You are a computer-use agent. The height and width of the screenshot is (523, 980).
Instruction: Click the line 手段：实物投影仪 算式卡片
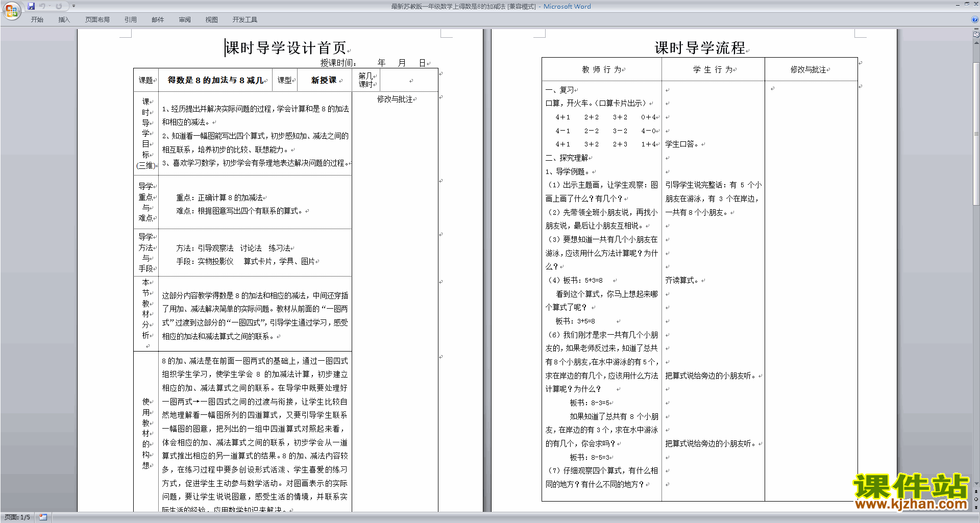click(x=246, y=261)
